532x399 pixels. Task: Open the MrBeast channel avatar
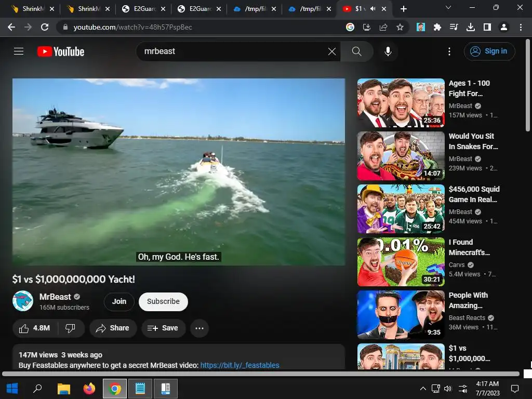[23, 301]
